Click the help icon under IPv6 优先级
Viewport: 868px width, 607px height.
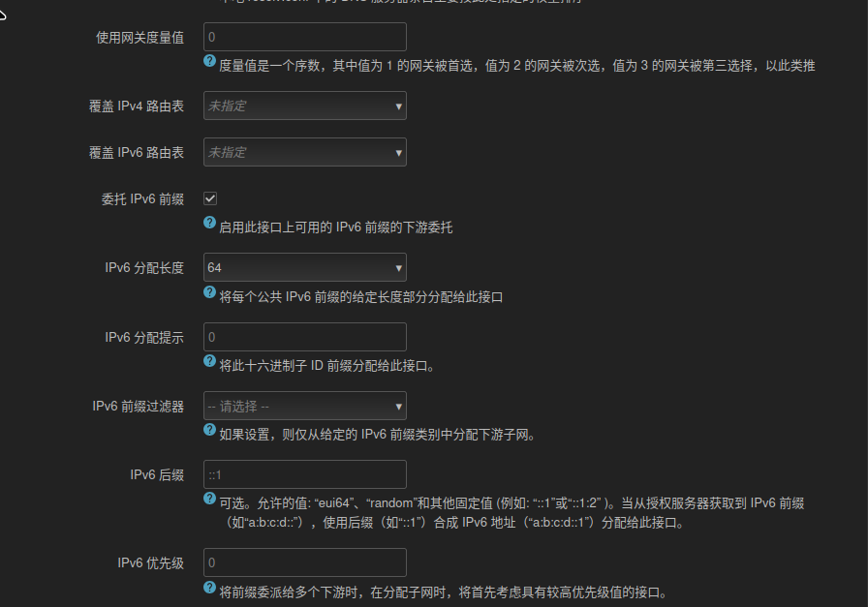(209, 588)
